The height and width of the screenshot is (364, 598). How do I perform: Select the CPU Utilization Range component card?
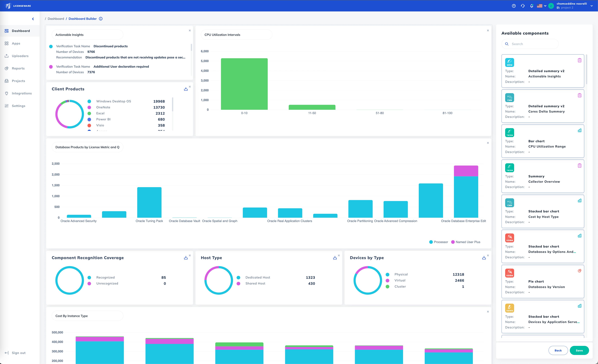pos(543,141)
